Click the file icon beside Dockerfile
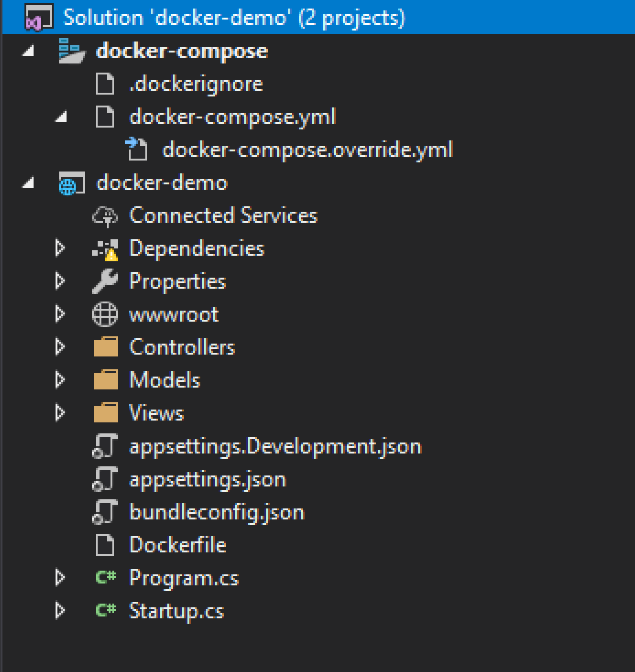 (105, 544)
